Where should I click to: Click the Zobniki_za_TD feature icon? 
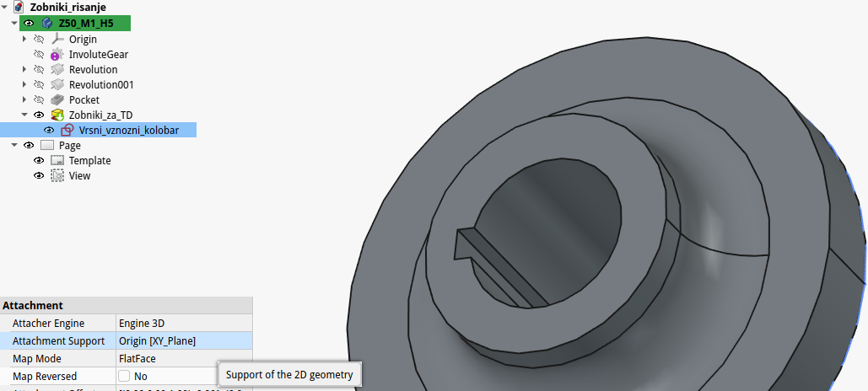[57, 115]
